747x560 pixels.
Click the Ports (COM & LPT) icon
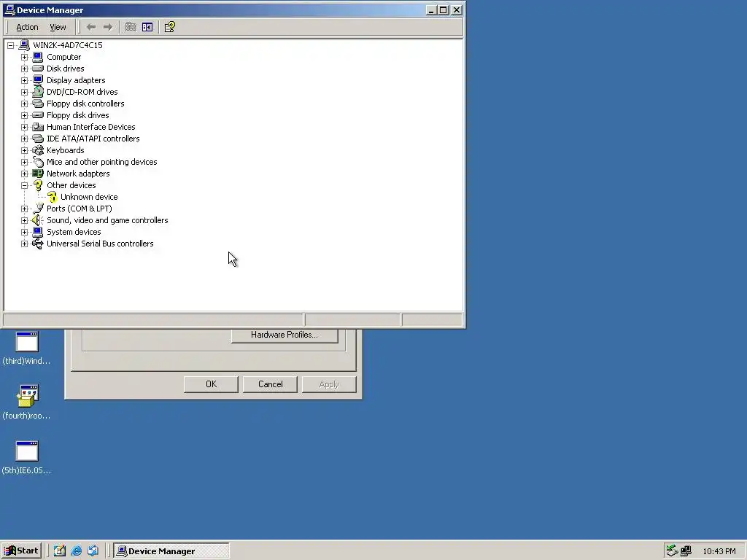click(38, 209)
